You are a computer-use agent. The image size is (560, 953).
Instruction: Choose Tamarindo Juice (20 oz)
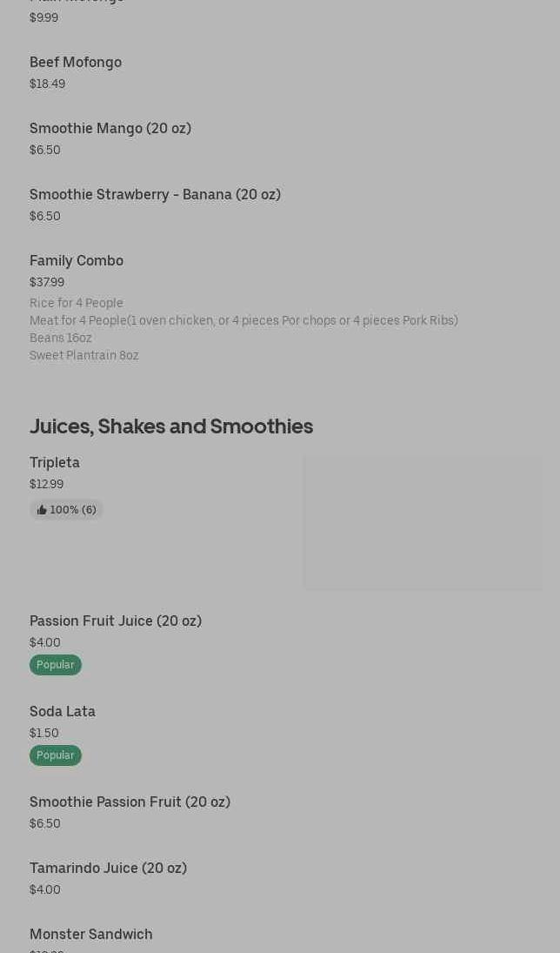[108, 869]
